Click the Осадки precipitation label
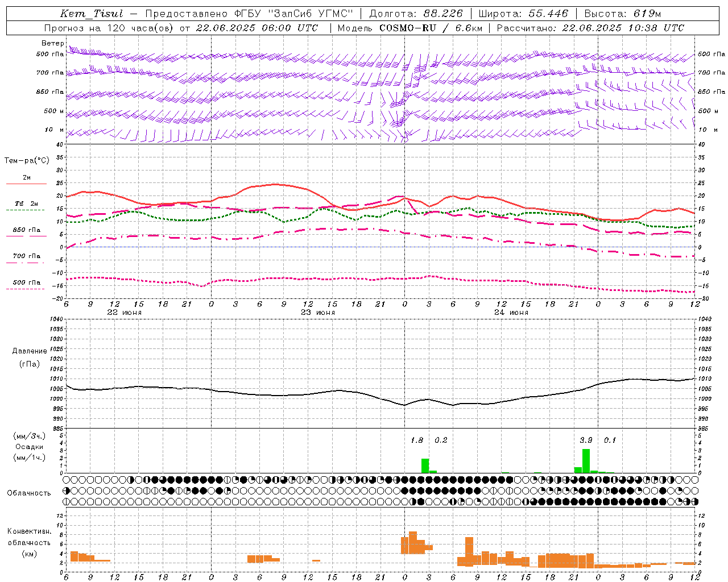The width and height of the screenshot is (728, 582). click(x=29, y=447)
